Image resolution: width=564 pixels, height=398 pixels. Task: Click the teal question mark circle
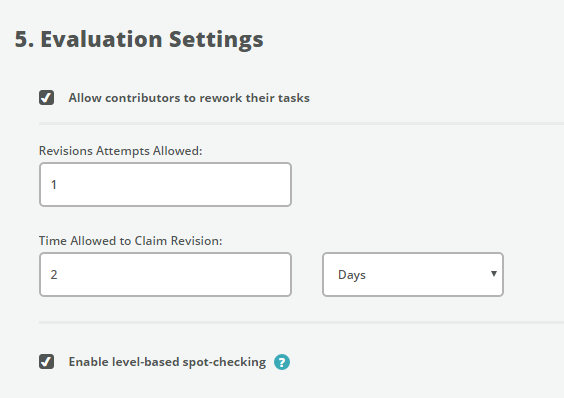click(x=282, y=362)
